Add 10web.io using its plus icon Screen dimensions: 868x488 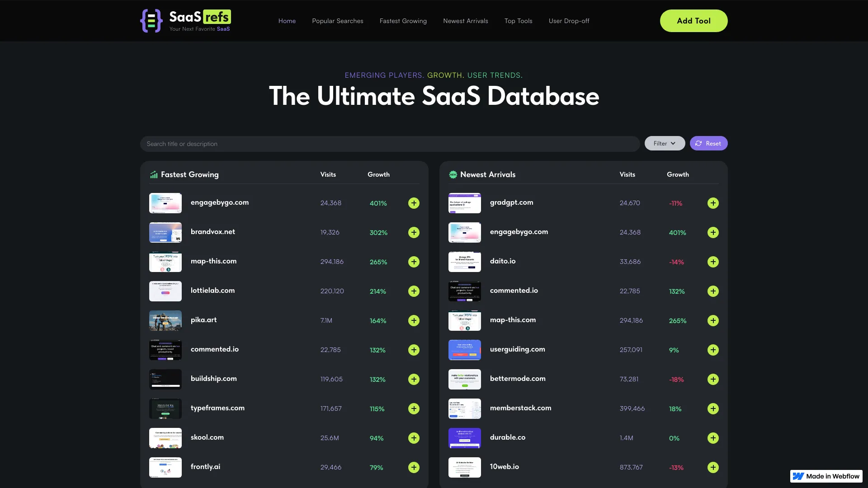tap(713, 468)
